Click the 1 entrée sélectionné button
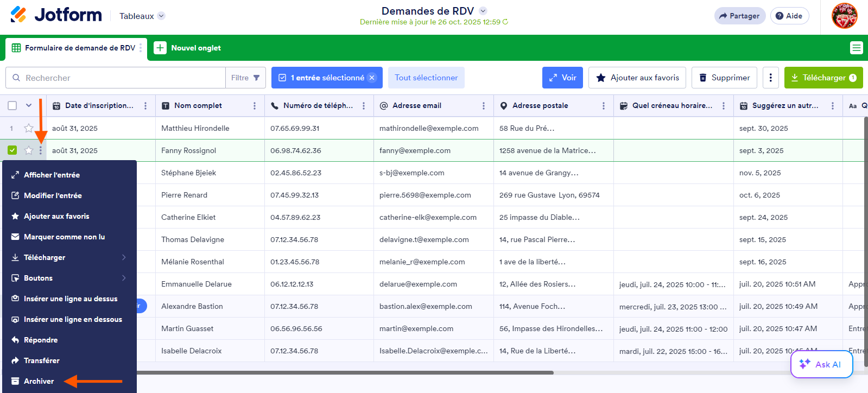The width and height of the screenshot is (868, 393). [327, 78]
